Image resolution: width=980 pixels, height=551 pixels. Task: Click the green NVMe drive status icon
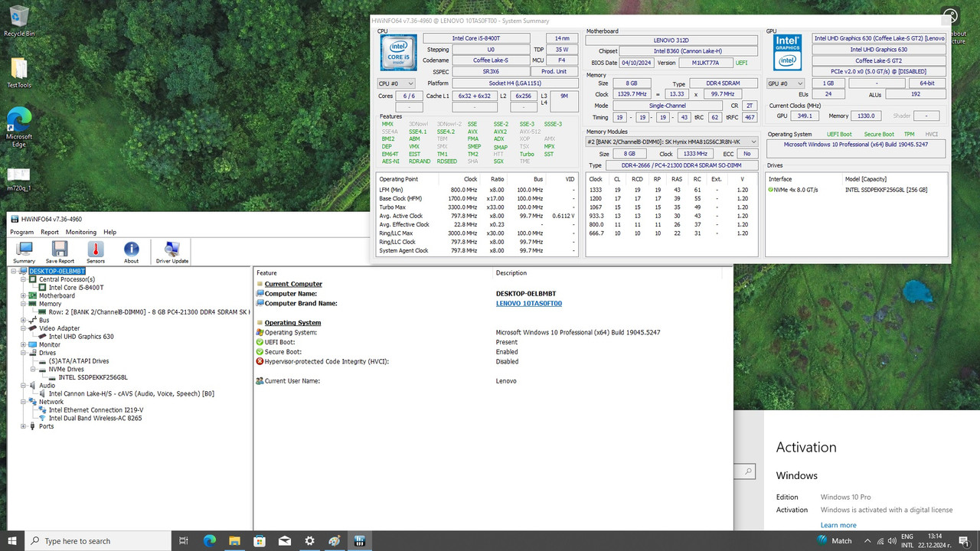[771, 190]
